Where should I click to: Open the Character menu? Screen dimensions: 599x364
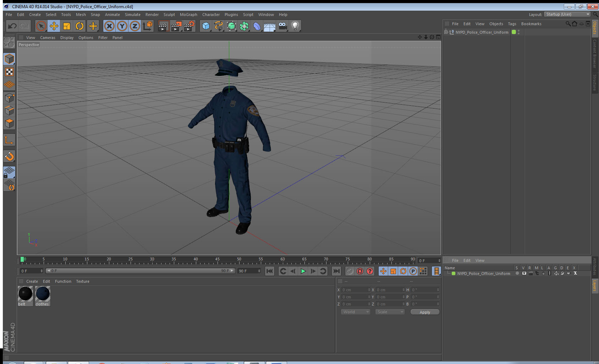point(211,15)
